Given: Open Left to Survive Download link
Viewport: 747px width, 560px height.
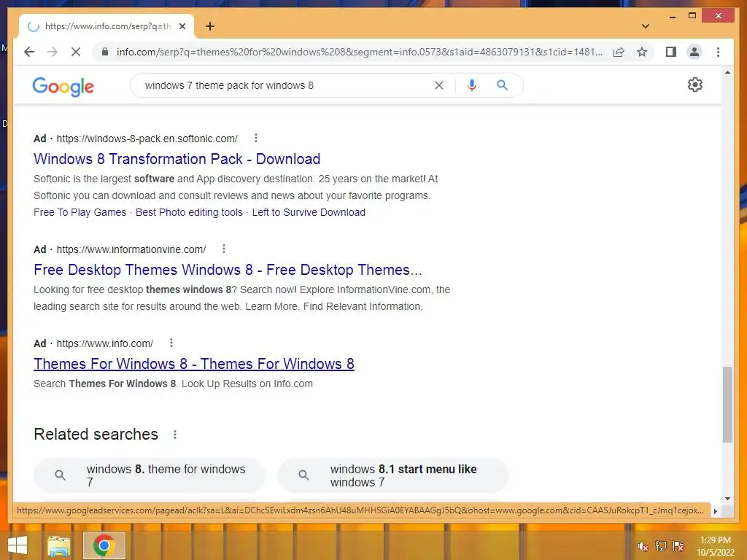Looking at the screenshot, I should 309,212.
